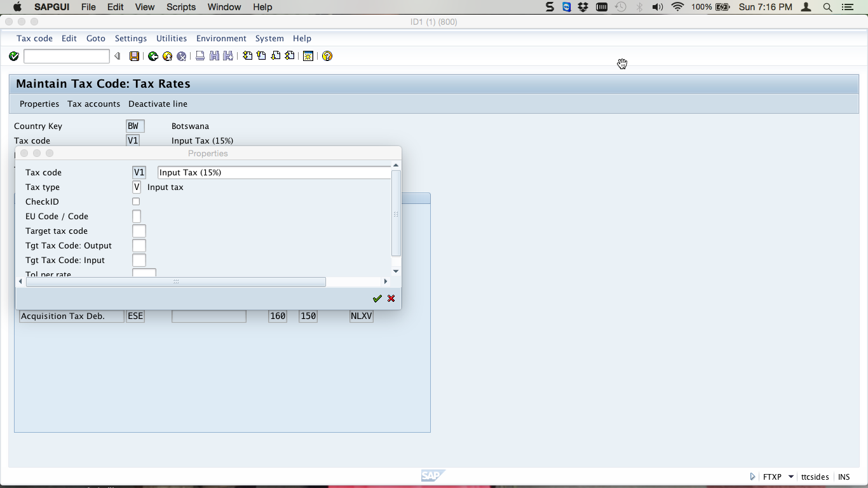
Task: Click the volume speaker menu bar icon
Action: (x=658, y=7)
